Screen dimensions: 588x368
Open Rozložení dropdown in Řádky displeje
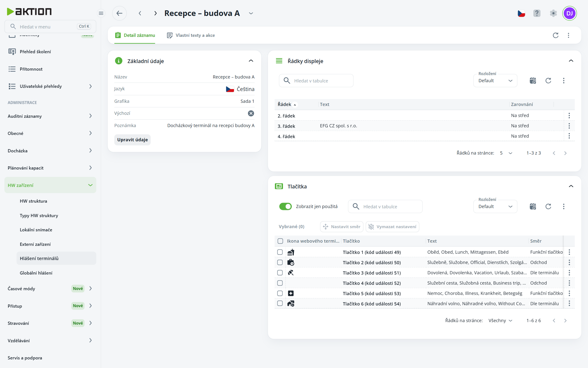(495, 81)
